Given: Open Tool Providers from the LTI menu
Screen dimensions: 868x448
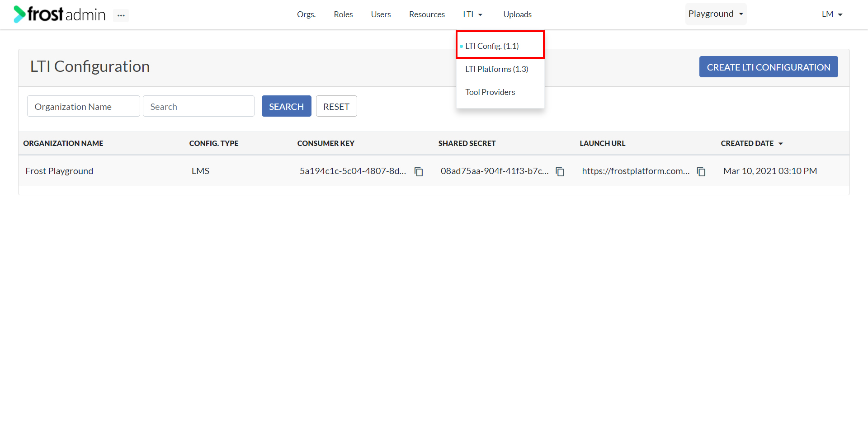Looking at the screenshot, I should coord(490,92).
